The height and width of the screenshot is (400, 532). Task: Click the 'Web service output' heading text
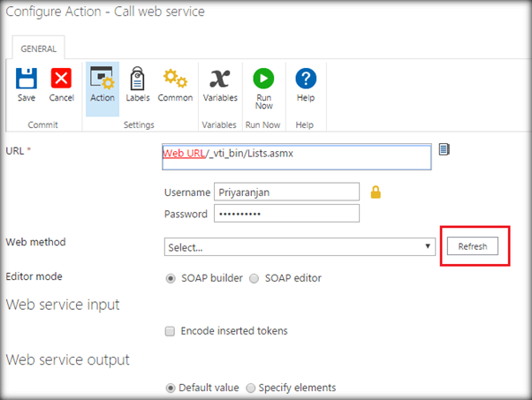[67, 360]
